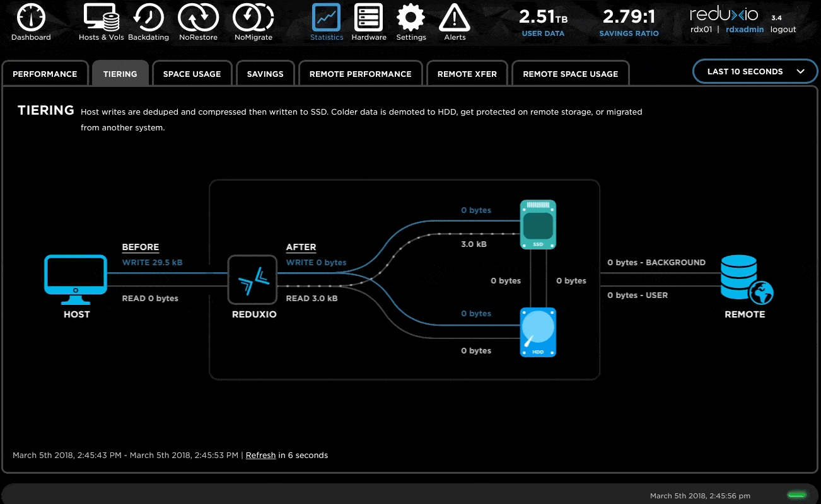Screen dimensions: 821x504
Task: Click the bottom status bar timestamp
Action: pos(700,496)
